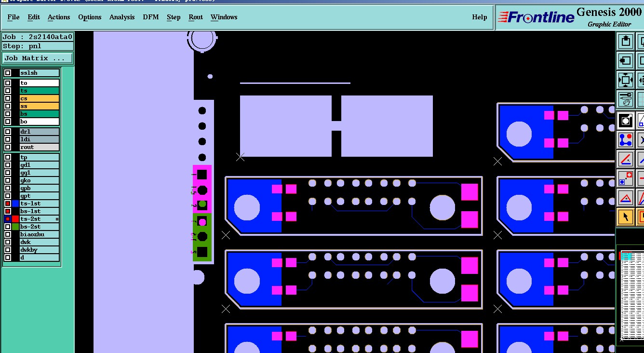Select the ss layer name
Image resolution: width=644 pixels, height=353 pixels.
39,106
